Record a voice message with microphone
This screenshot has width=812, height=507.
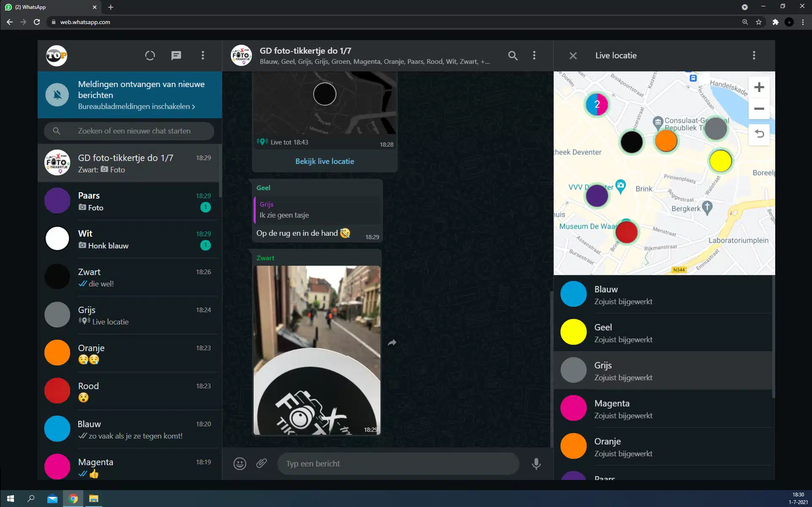536,463
